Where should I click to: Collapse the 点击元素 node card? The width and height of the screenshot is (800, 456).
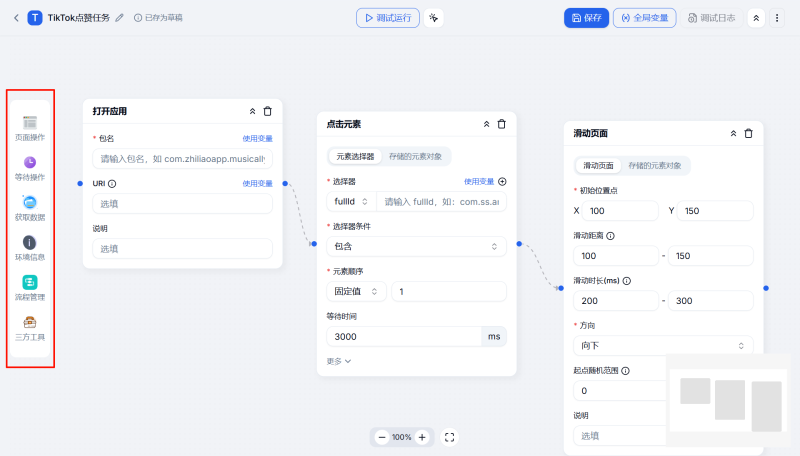(x=487, y=124)
